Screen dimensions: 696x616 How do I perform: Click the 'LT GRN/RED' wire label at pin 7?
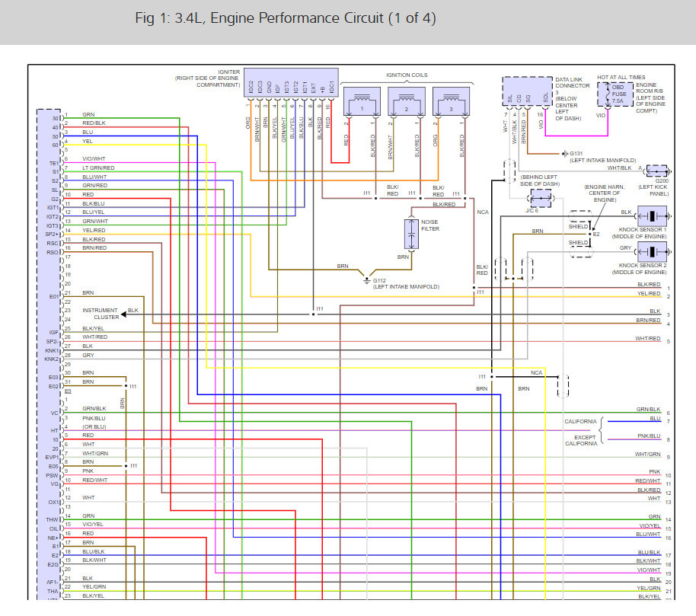(x=98, y=168)
